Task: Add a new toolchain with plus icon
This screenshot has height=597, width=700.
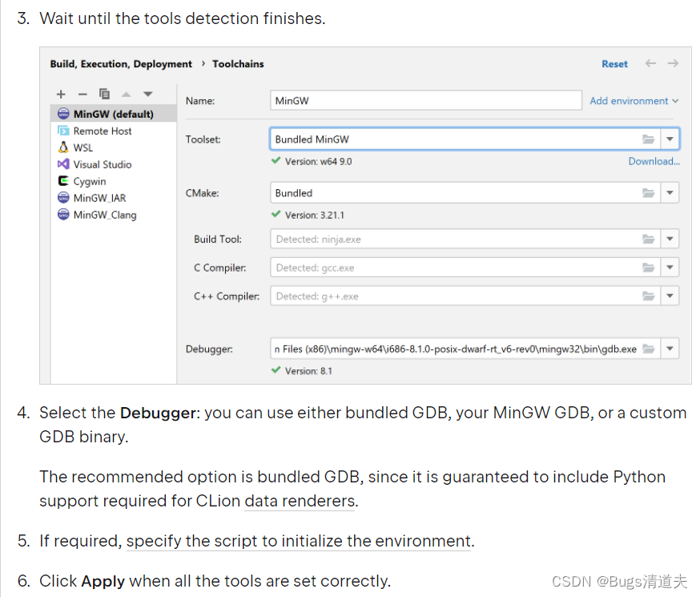Action: 61,95
